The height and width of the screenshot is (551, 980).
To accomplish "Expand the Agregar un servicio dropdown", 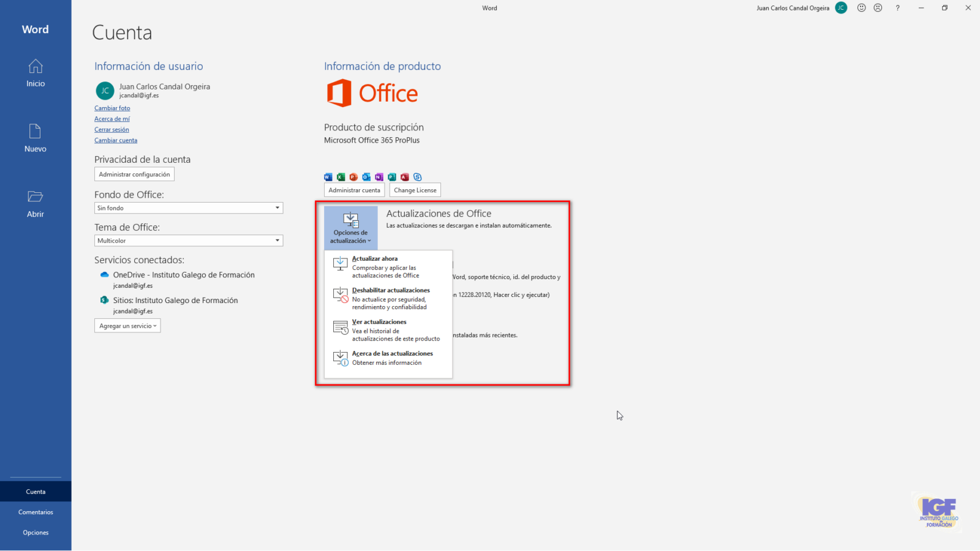I will coord(127,326).
